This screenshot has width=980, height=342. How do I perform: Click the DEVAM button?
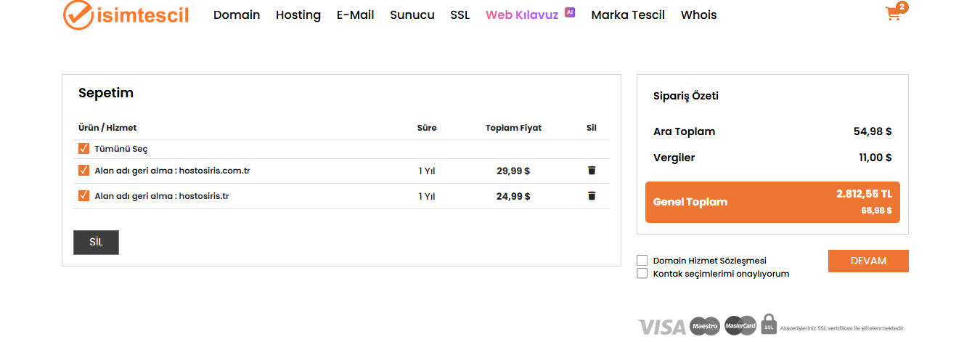tap(868, 261)
